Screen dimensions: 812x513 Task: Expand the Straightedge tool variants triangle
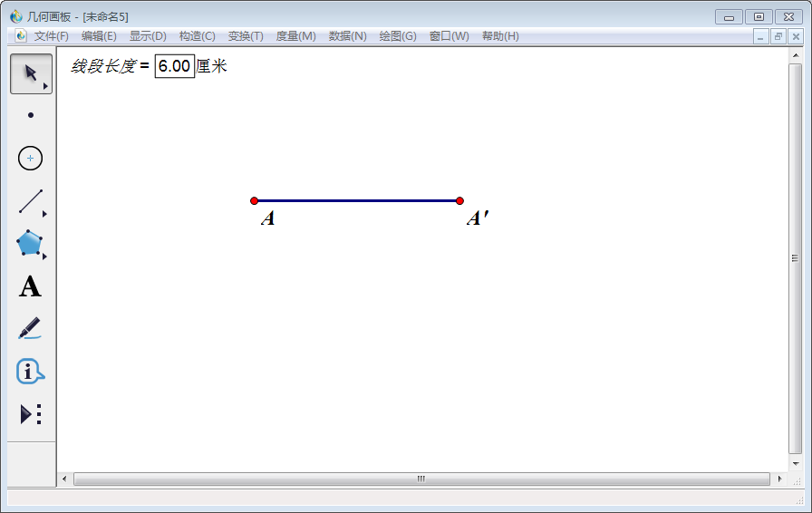pos(44,214)
